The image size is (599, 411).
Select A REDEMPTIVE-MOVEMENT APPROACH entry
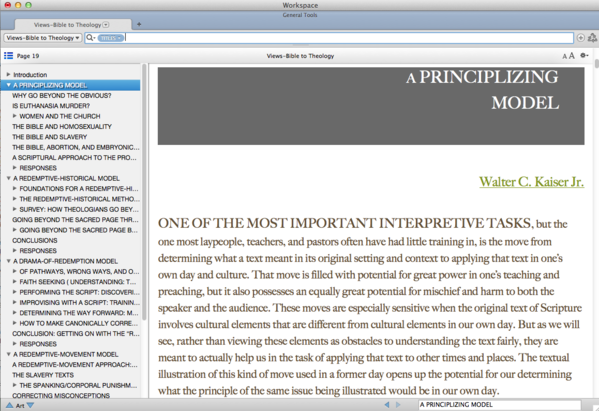(75, 365)
